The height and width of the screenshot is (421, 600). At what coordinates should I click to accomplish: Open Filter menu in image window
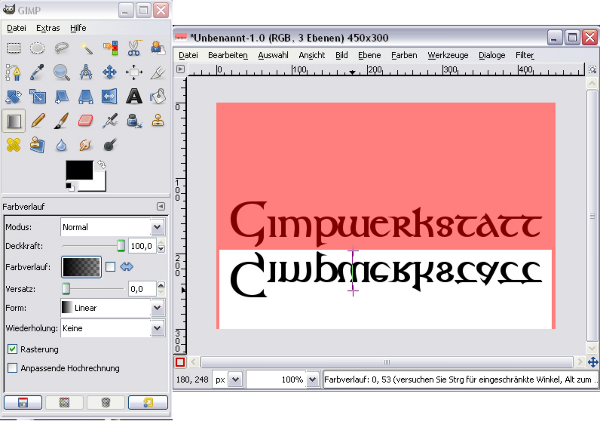(x=524, y=55)
